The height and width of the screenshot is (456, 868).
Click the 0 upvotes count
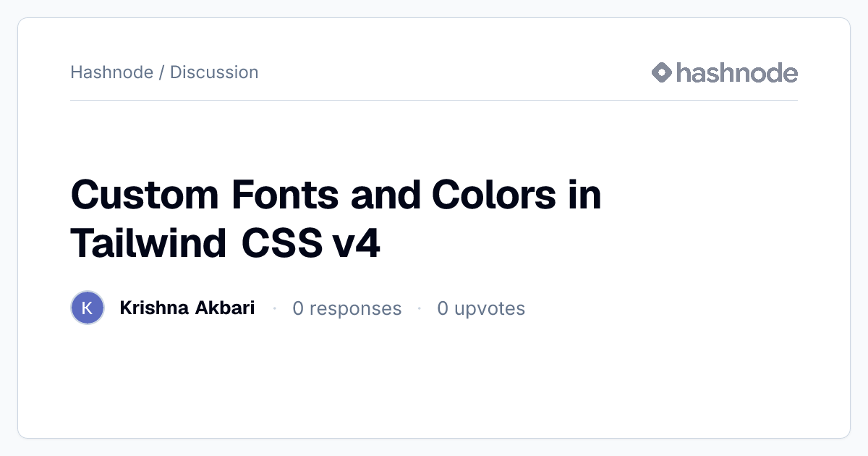481,308
